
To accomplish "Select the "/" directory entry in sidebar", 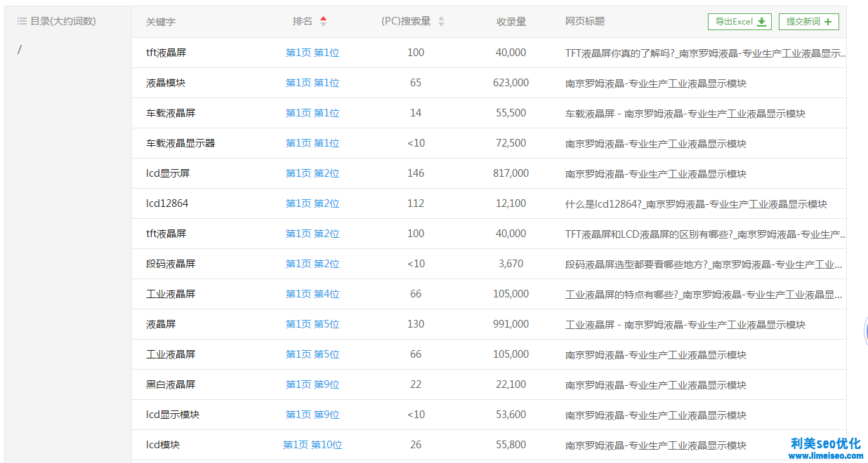I will 20,49.
